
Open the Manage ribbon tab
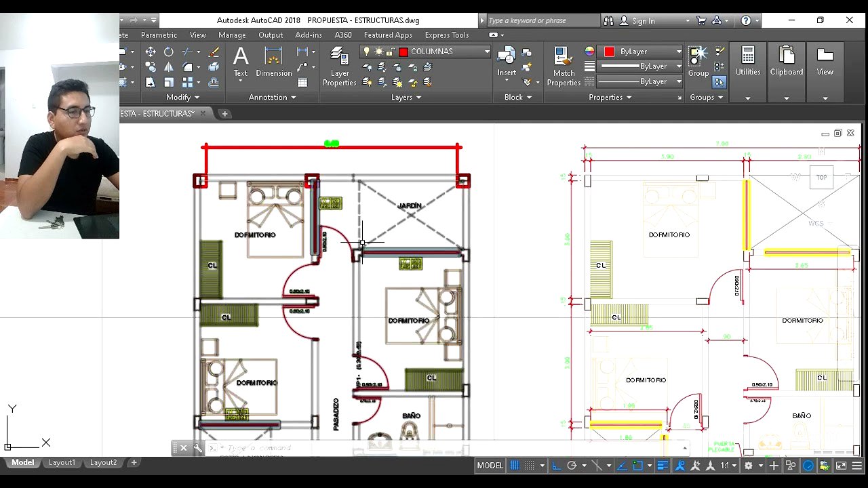click(232, 35)
